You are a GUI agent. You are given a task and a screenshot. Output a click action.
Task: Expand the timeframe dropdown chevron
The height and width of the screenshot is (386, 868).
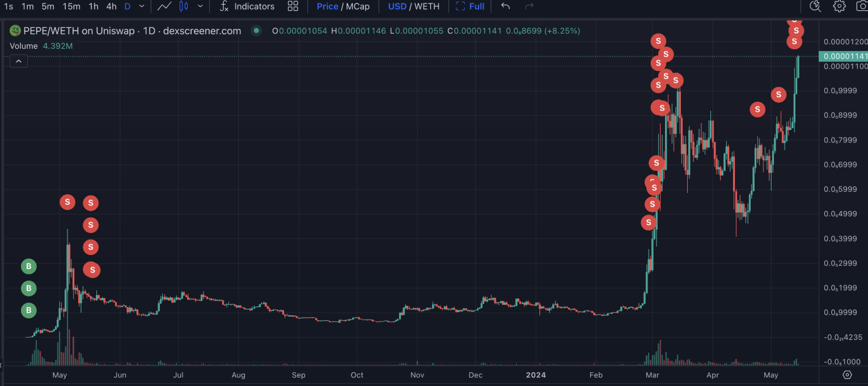[142, 6]
